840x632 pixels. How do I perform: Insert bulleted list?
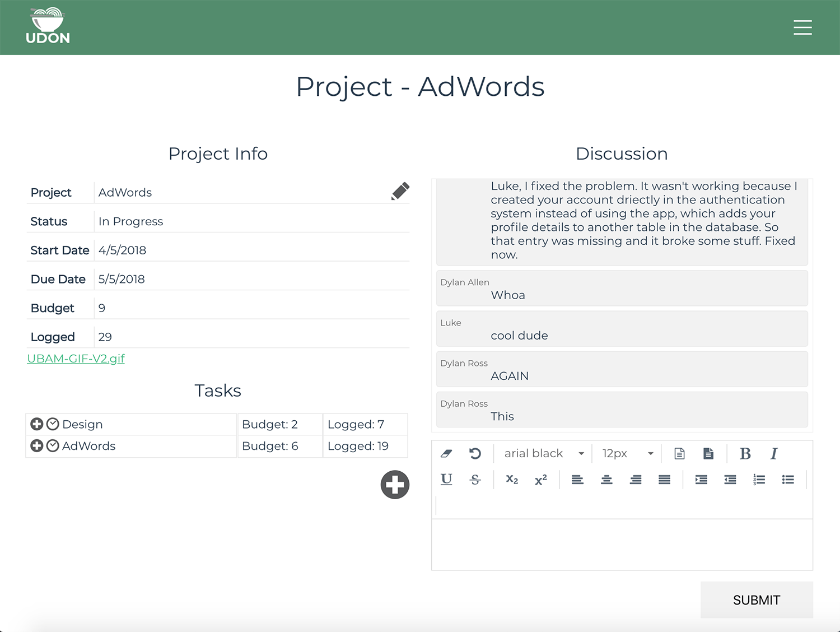[x=788, y=480]
